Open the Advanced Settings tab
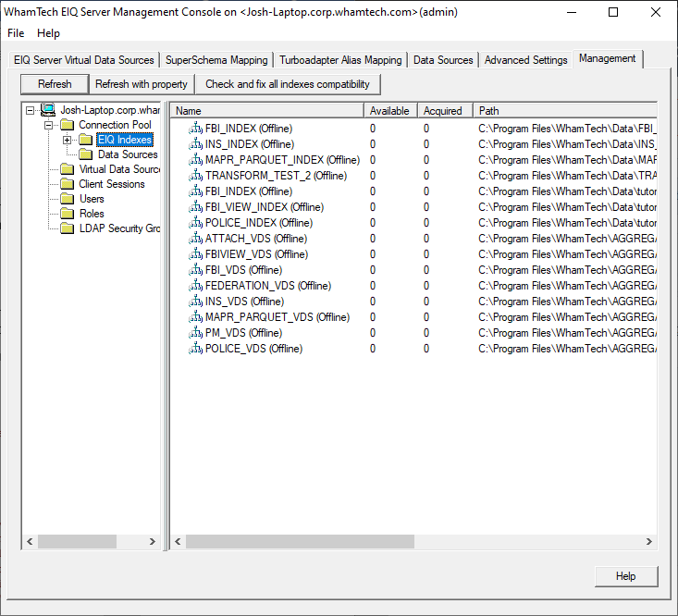The image size is (678, 616). coord(525,60)
